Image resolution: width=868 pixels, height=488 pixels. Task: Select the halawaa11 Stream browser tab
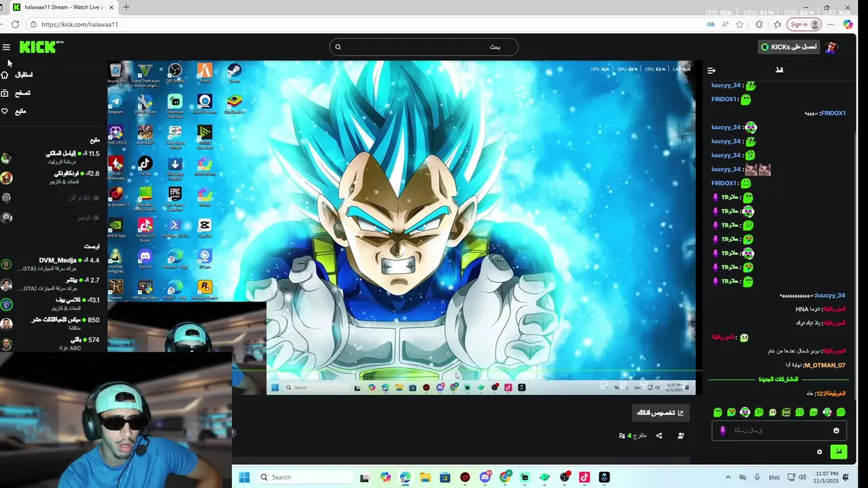pos(64,7)
